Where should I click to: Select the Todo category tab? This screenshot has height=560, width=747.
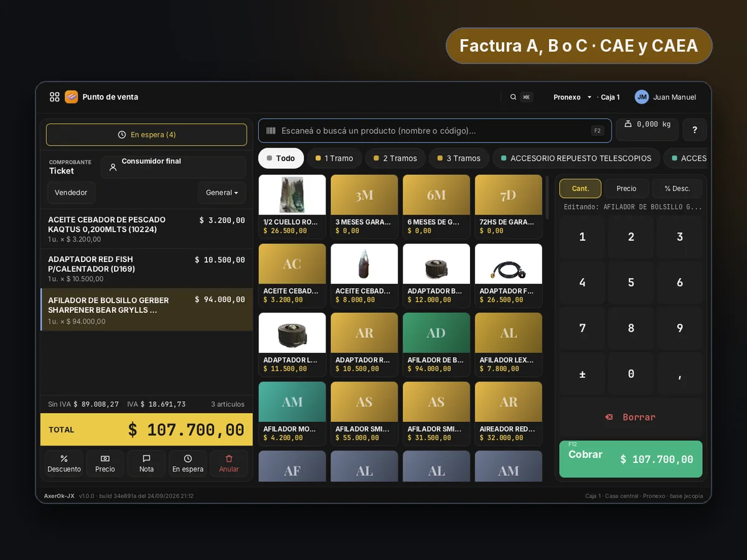point(281,158)
